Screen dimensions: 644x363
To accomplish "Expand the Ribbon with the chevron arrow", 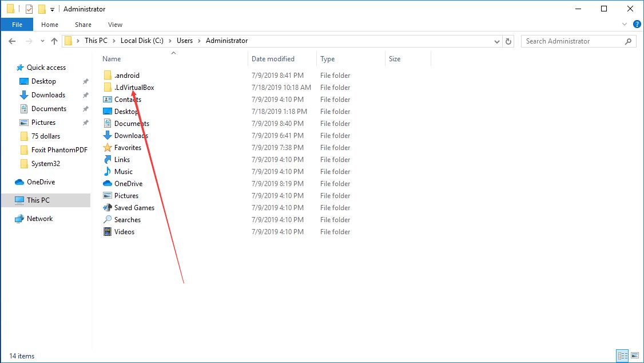I will click(625, 24).
